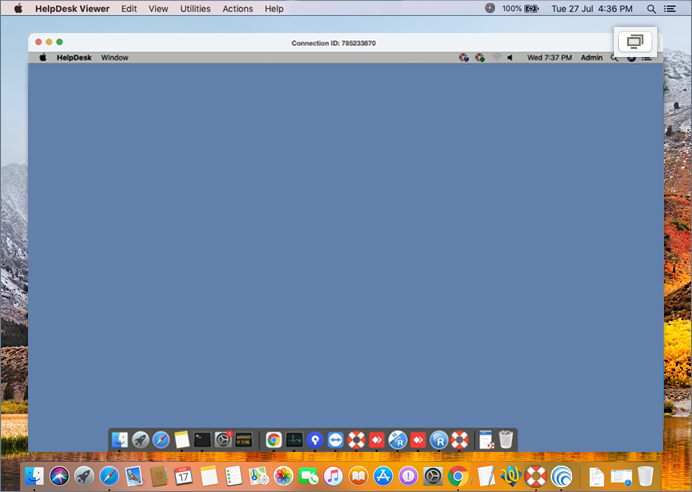Click the remote Admin user menu
The image size is (692, 492).
click(591, 58)
